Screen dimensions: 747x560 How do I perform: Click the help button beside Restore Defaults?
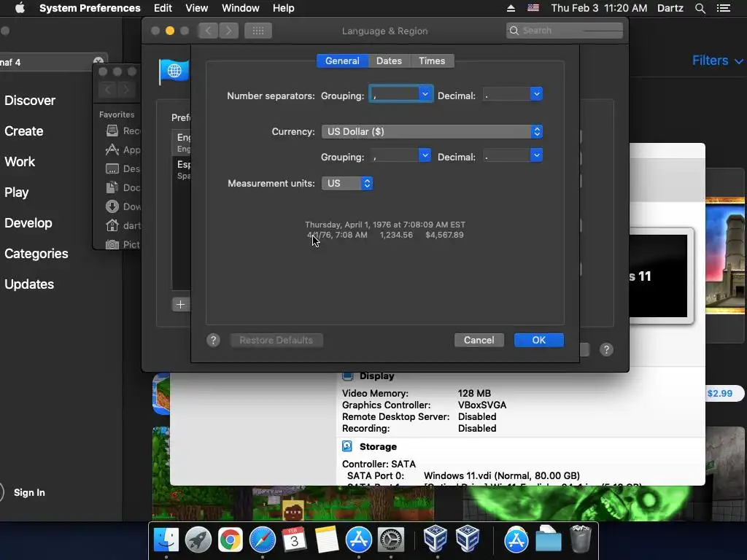pyautogui.click(x=213, y=340)
